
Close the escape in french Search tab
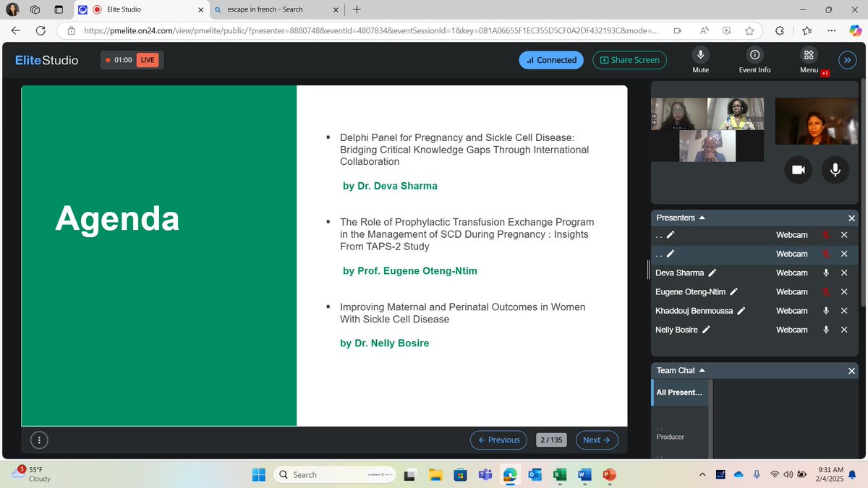[336, 9]
